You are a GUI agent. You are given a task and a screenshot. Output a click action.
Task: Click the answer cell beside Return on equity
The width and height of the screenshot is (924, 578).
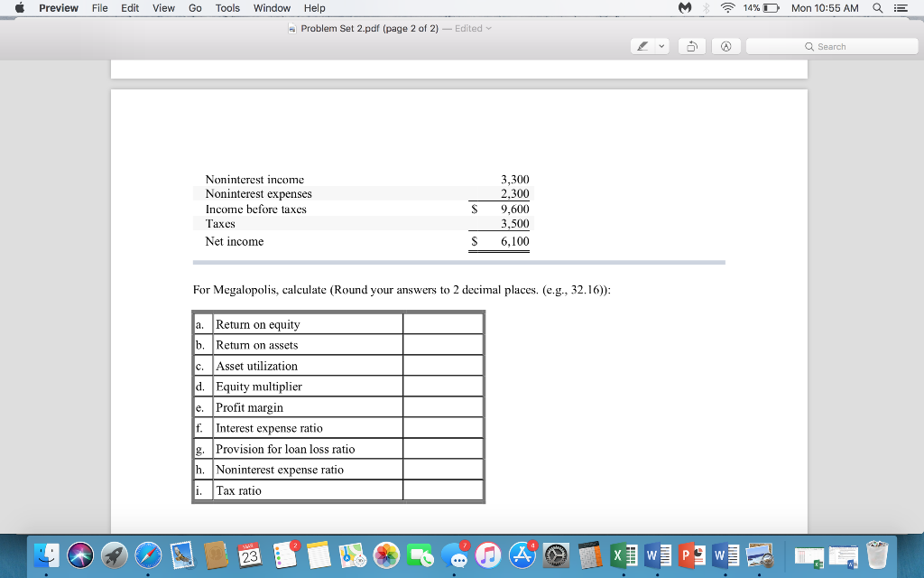[x=442, y=322]
